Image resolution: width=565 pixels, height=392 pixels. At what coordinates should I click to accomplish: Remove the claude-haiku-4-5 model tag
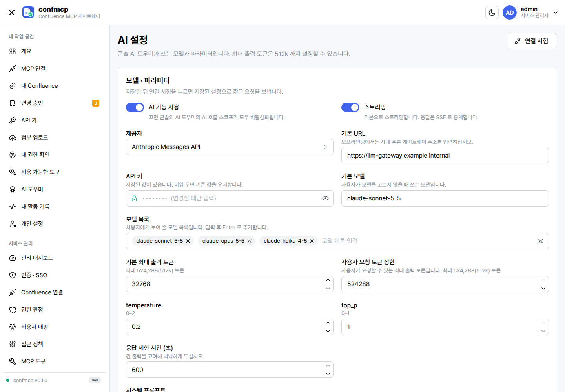pyautogui.click(x=312, y=241)
